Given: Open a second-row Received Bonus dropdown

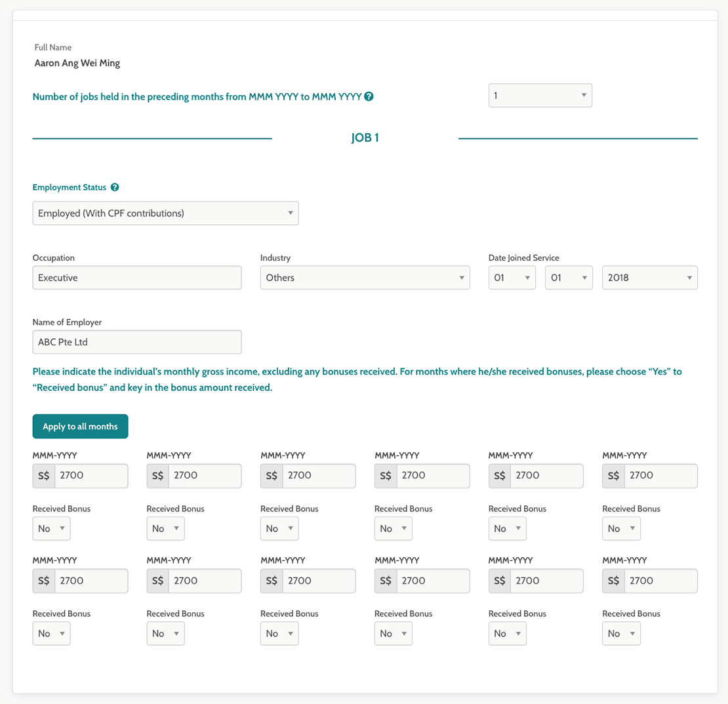Looking at the screenshot, I should click(x=165, y=633).
